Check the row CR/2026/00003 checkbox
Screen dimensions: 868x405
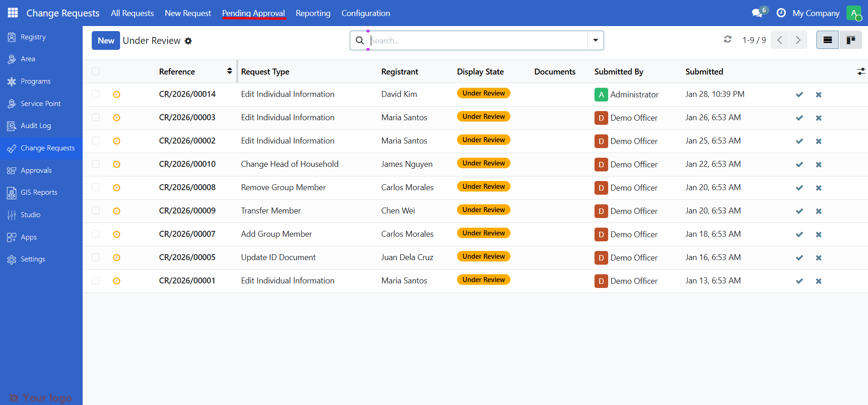coord(95,117)
